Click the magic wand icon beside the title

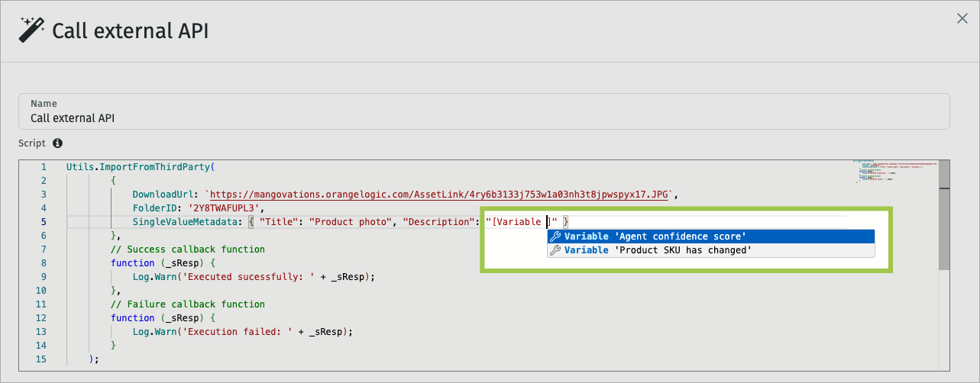tap(31, 31)
